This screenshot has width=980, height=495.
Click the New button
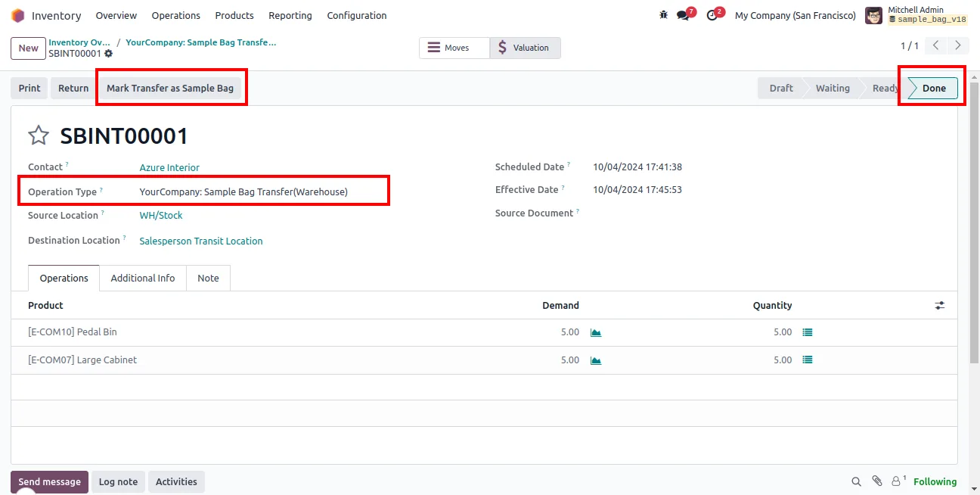click(x=28, y=48)
